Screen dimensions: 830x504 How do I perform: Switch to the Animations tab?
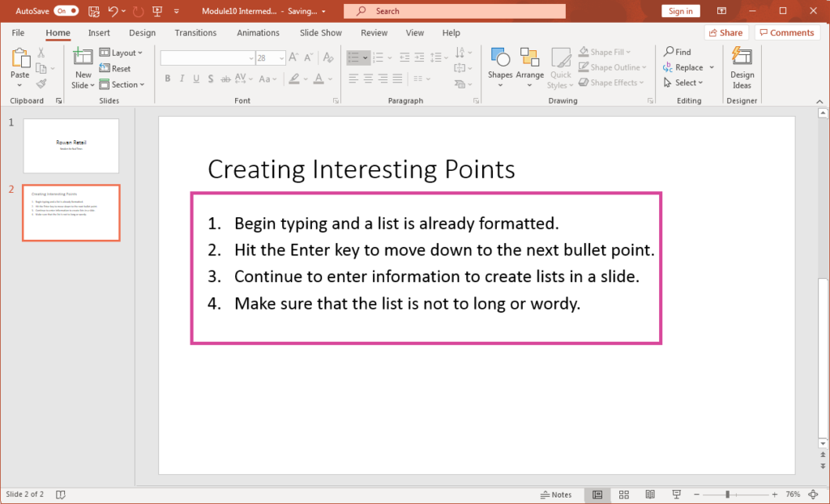(x=259, y=33)
